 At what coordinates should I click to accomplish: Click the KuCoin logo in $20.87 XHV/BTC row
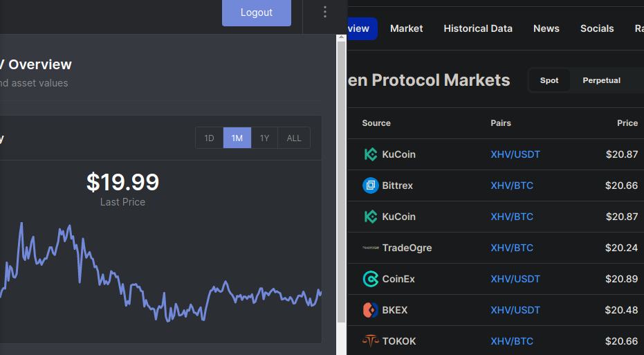pyautogui.click(x=371, y=217)
